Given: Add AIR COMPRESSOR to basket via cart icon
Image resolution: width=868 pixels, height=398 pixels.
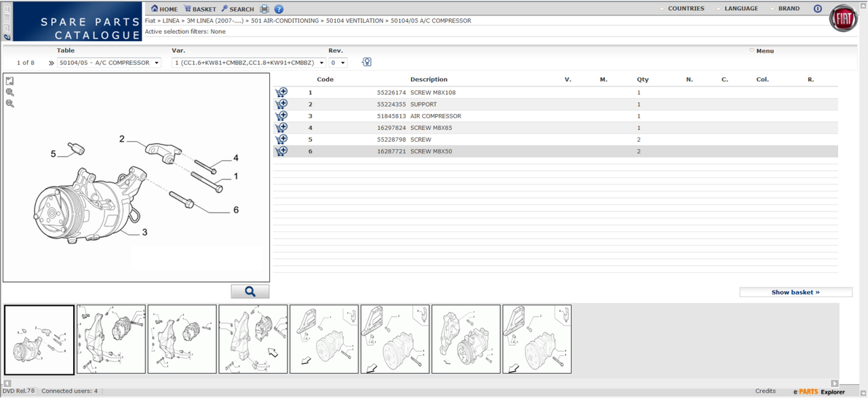Looking at the screenshot, I should tap(281, 116).
